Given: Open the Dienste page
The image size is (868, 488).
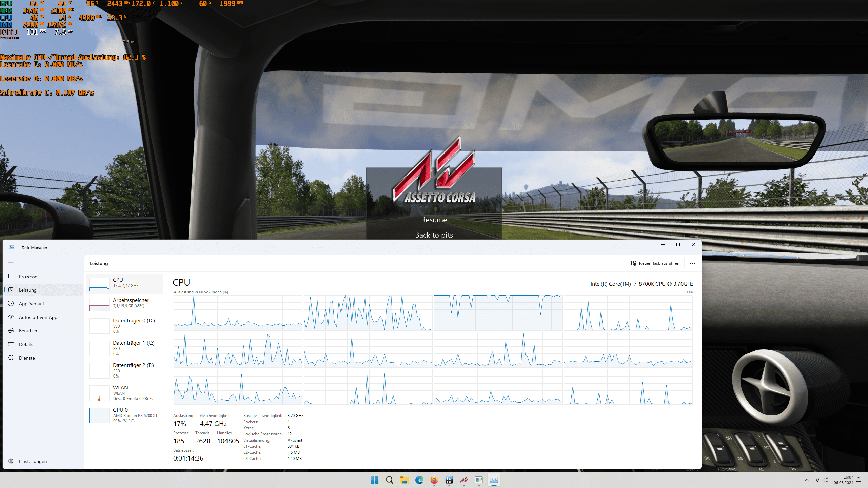Looking at the screenshot, I should tap(43, 358).
